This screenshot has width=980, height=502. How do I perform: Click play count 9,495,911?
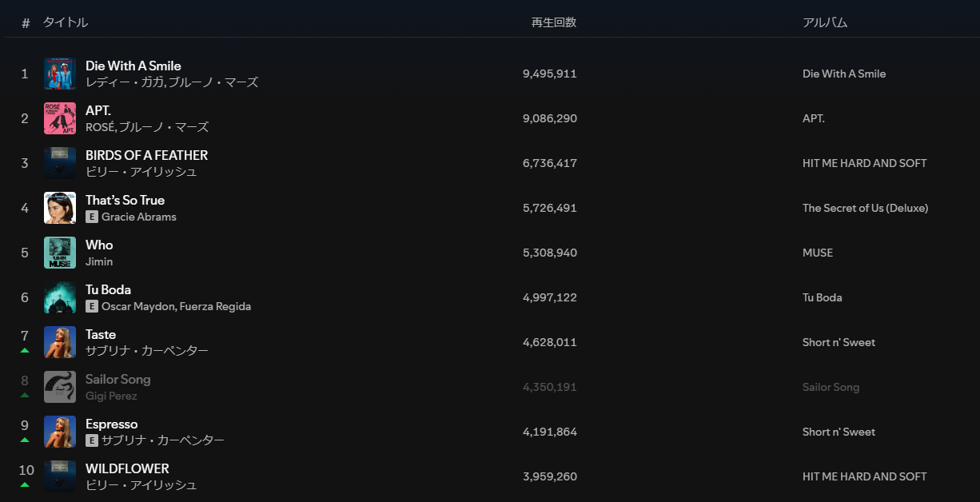(x=550, y=74)
